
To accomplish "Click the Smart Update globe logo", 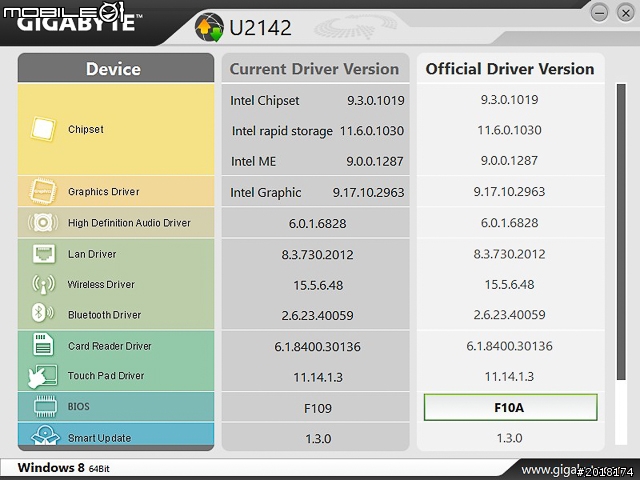I will [x=209, y=27].
